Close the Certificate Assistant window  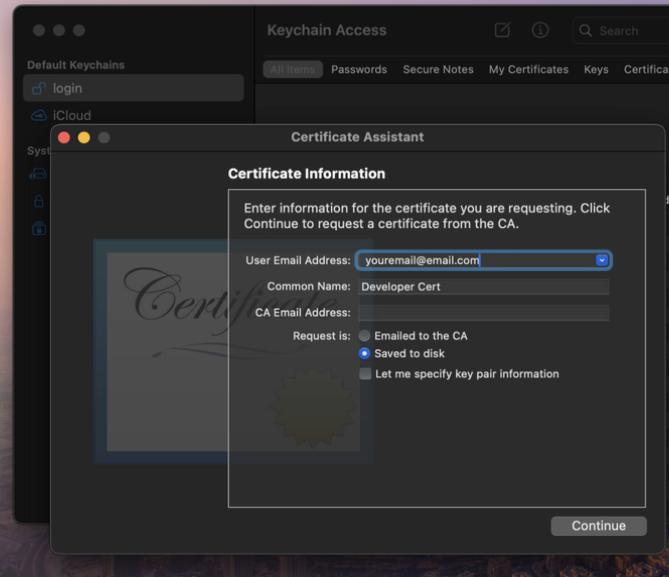[64, 137]
